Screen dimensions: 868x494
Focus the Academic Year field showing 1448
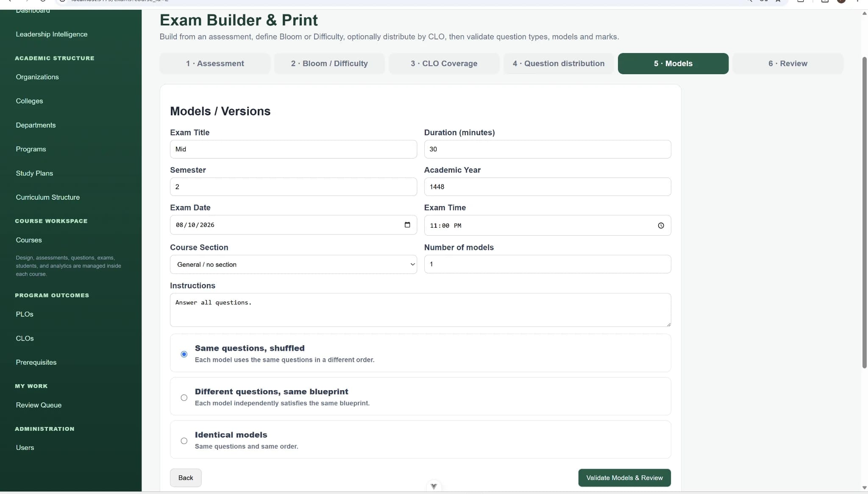[x=548, y=187]
